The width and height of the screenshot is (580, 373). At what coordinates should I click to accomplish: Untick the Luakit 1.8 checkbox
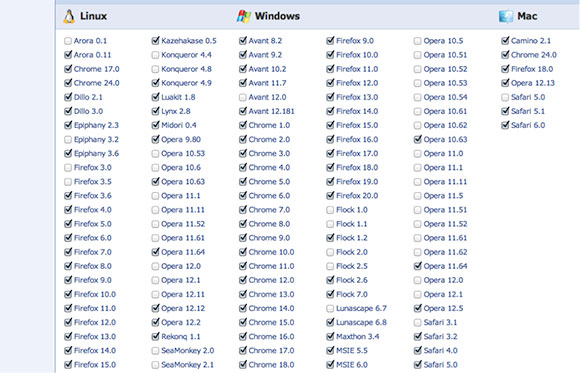click(155, 97)
